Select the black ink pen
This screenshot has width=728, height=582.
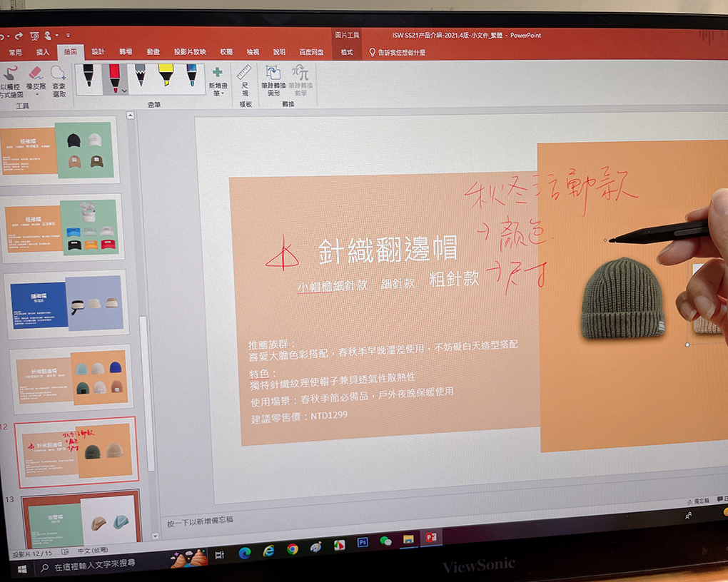[87, 76]
